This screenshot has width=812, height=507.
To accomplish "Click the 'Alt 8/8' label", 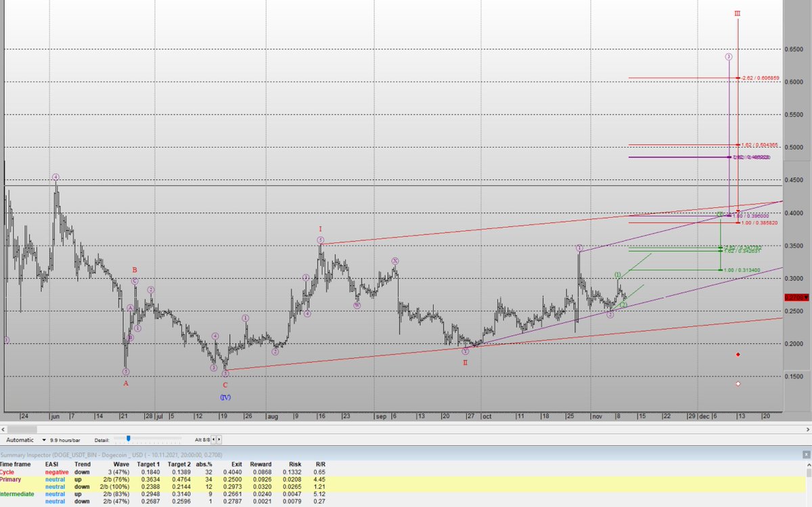I will pos(202,440).
